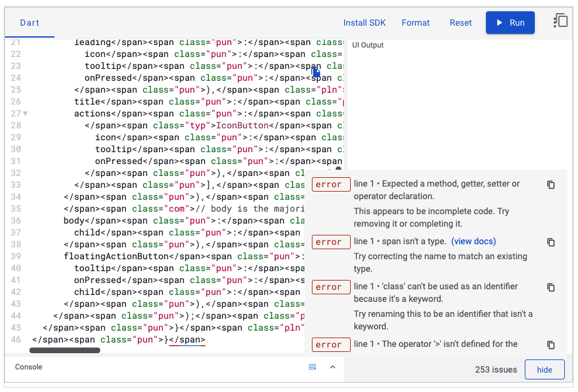Click line number 46 in gutter
The image size is (578, 392).
coord(16,339)
